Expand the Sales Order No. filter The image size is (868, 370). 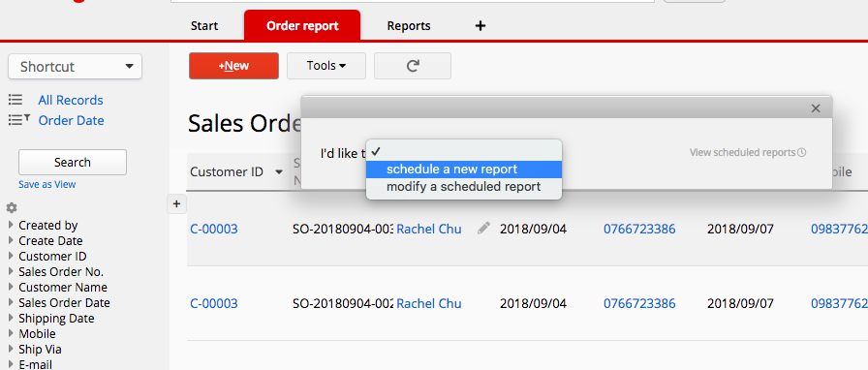[11, 271]
